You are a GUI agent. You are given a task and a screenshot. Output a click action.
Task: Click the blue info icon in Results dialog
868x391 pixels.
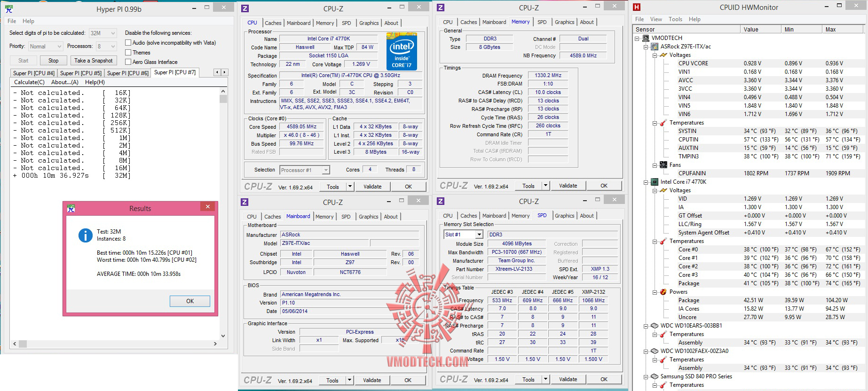click(85, 235)
